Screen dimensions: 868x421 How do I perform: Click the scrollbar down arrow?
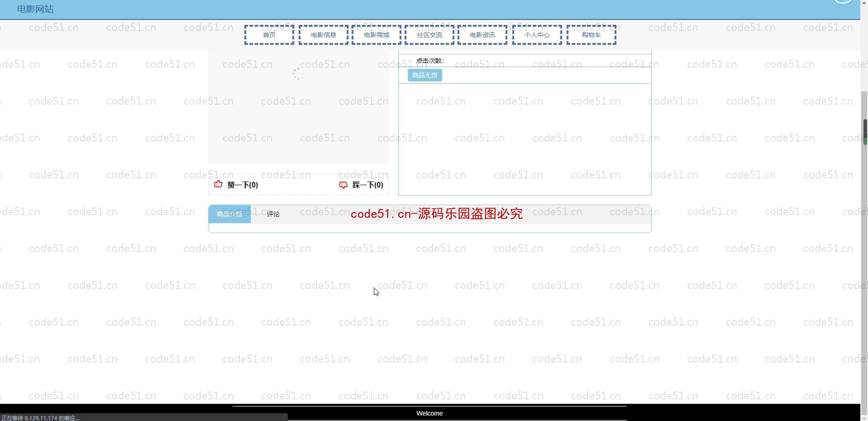tap(864, 418)
